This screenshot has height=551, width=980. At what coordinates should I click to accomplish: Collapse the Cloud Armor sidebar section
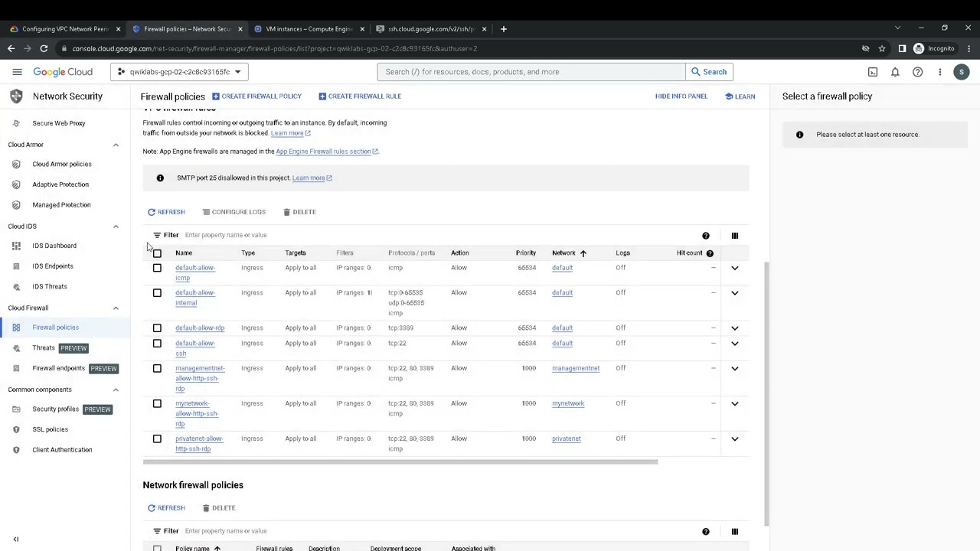pyautogui.click(x=116, y=145)
